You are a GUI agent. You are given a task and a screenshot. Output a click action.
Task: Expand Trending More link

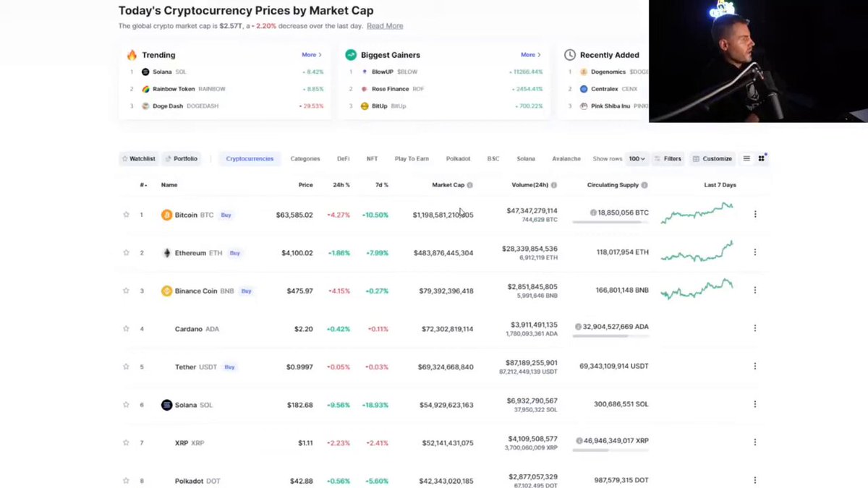coord(312,55)
